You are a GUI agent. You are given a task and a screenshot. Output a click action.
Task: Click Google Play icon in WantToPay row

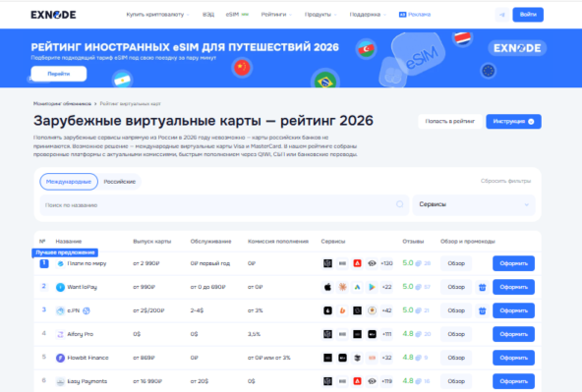click(x=372, y=287)
